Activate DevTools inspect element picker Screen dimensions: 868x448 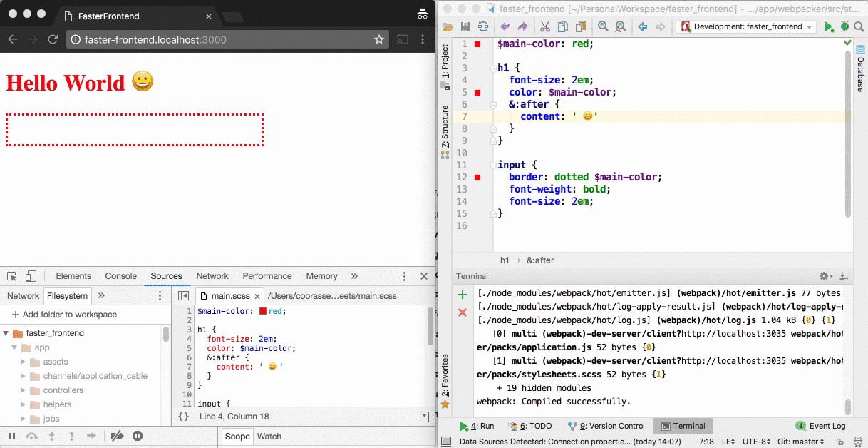12,276
